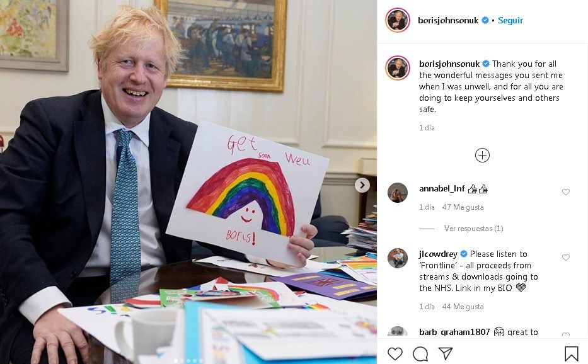Follow the account via Seguir
Screen dimensions: 588x364
click(x=510, y=20)
